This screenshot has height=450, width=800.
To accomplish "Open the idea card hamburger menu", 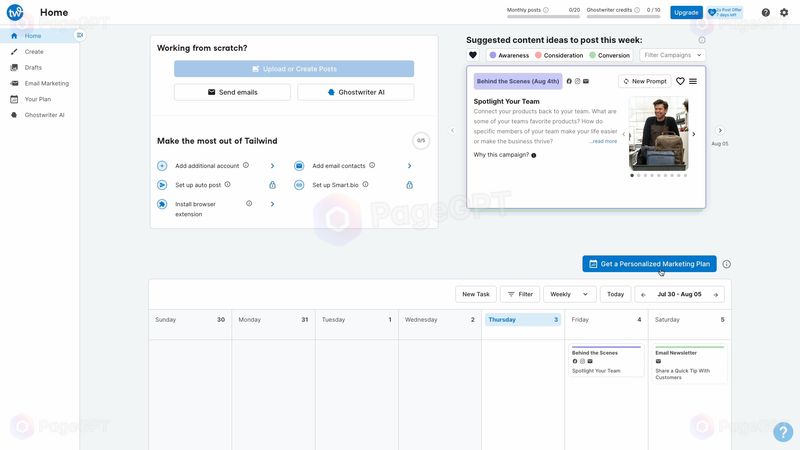I will click(693, 81).
